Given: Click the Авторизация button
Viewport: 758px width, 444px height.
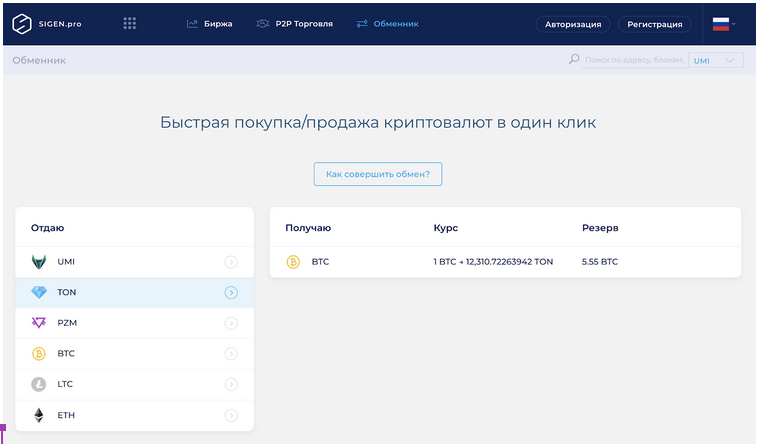Looking at the screenshot, I should 573,24.
